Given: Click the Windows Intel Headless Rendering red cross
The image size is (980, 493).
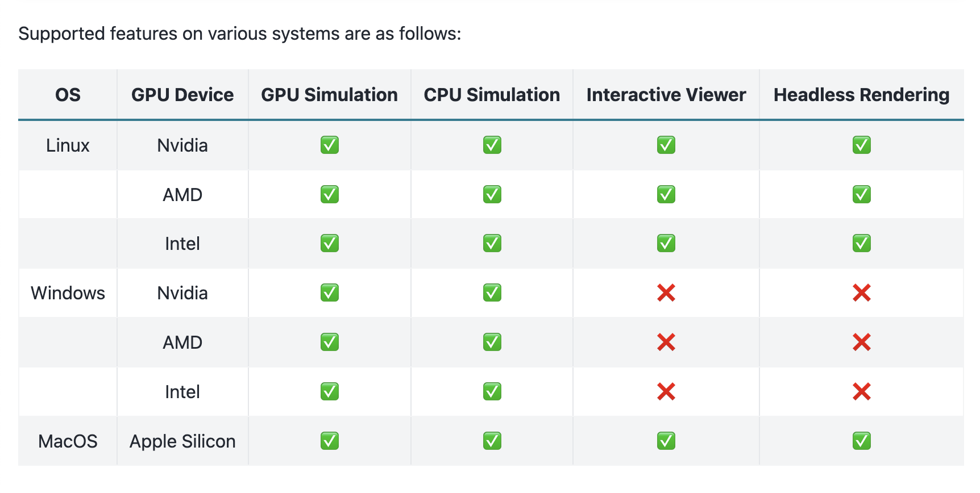Looking at the screenshot, I should point(861,392).
